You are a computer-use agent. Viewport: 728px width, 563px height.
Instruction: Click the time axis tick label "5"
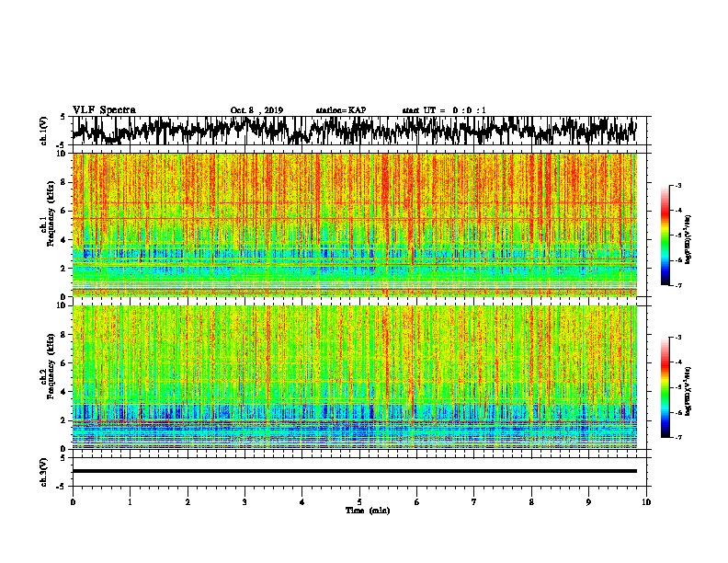click(359, 501)
